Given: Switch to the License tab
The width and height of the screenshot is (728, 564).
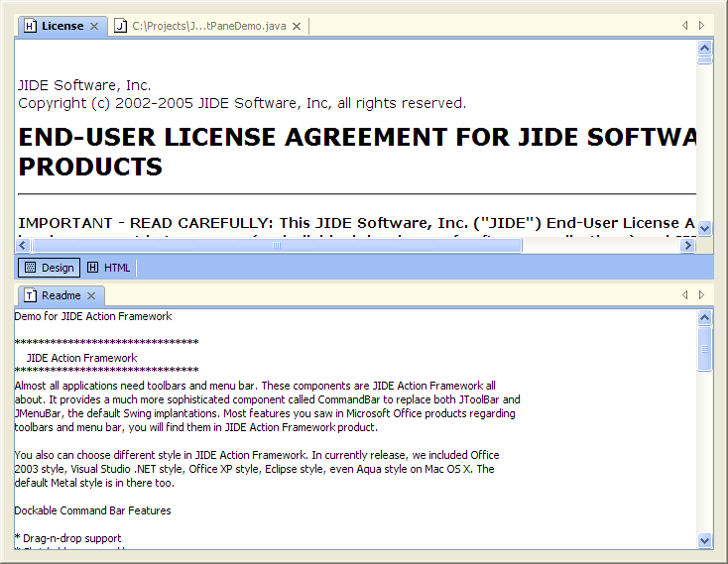Looking at the screenshot, I should click(x=62, y=26).
